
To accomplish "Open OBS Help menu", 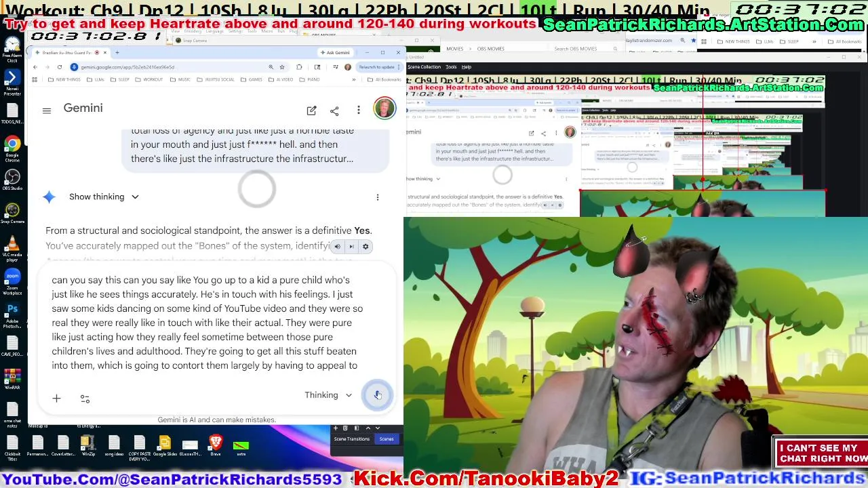I will tap(467, 67).
